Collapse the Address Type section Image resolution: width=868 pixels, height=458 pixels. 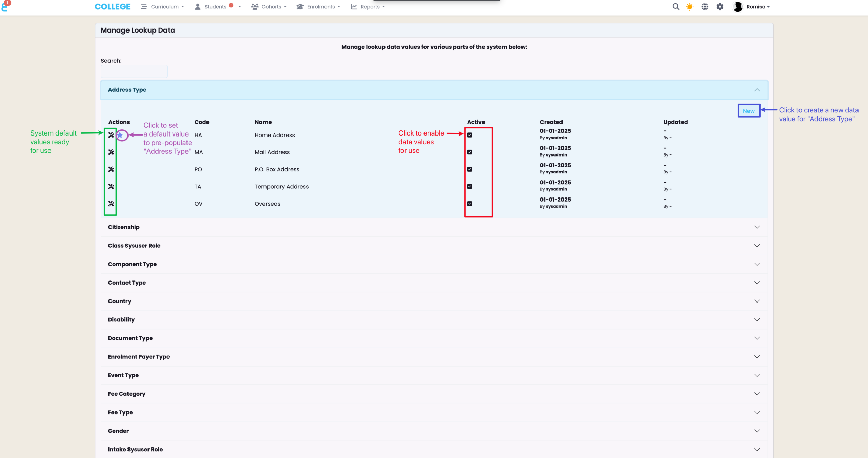[x=757, y=90]
